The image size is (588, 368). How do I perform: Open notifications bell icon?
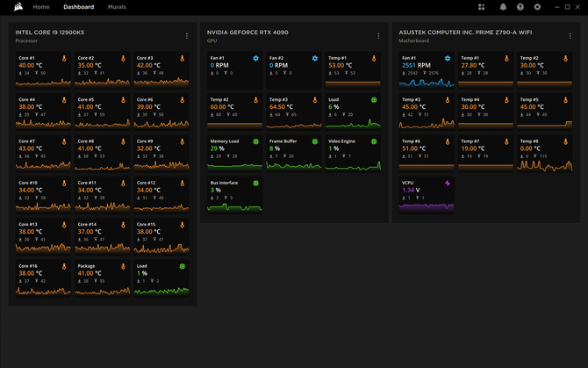click(503, 7)
